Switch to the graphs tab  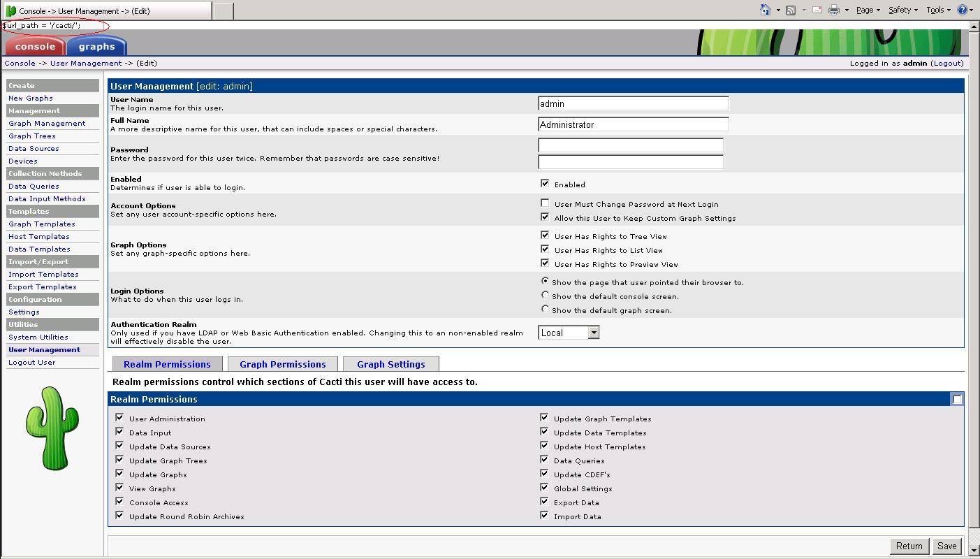[96, 46]
